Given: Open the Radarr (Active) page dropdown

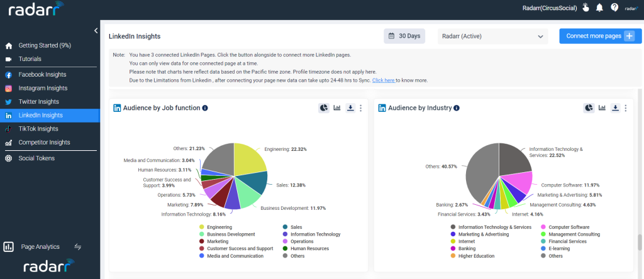Looking at the screenshot, I should pyautogui.click(x=493, y=36).
